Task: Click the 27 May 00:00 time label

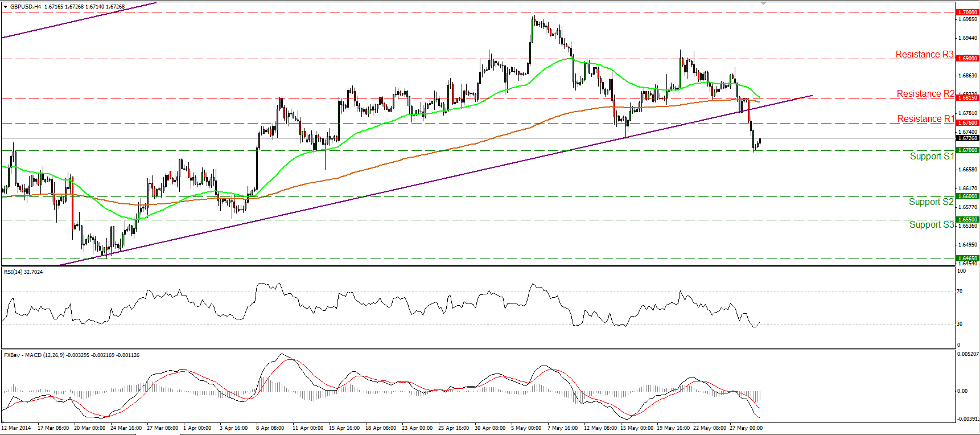Action: (x=746, y=428)
